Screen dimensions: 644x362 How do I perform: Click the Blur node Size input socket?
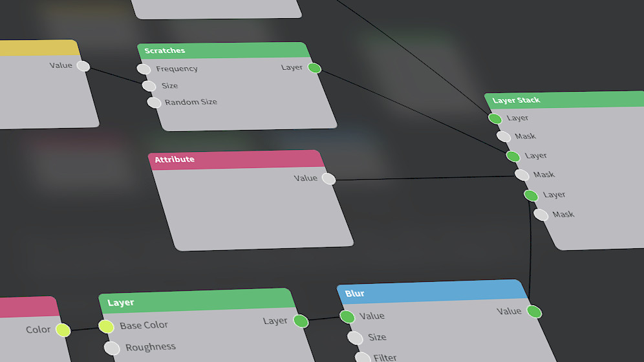(355, 338)
